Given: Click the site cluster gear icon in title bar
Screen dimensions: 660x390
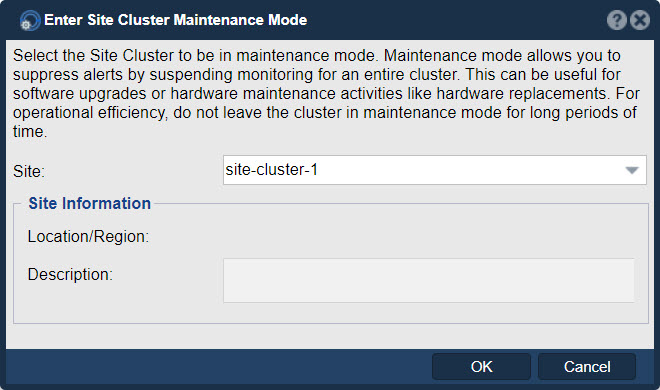Looking at the screenshot, I should coord(30,21).
